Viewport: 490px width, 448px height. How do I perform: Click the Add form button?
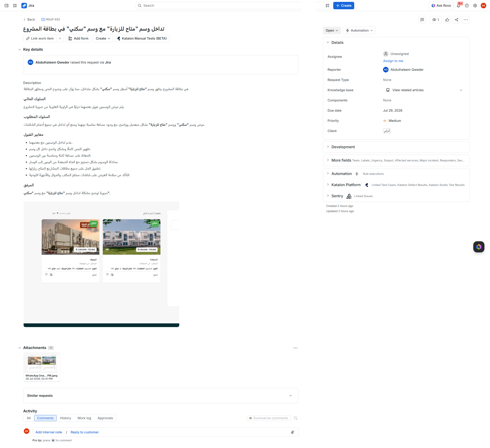(78, 38)
